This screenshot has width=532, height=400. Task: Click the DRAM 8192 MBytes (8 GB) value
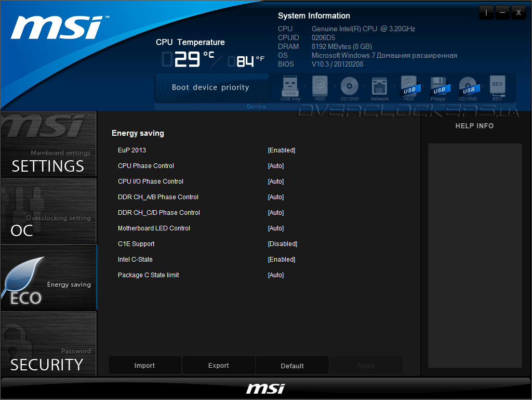(342, 46)
